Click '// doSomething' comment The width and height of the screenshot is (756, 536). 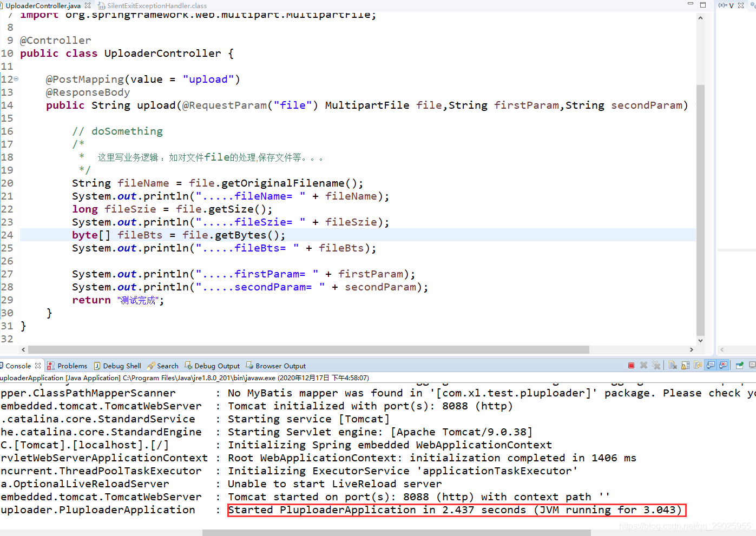[x=117, y=131]
